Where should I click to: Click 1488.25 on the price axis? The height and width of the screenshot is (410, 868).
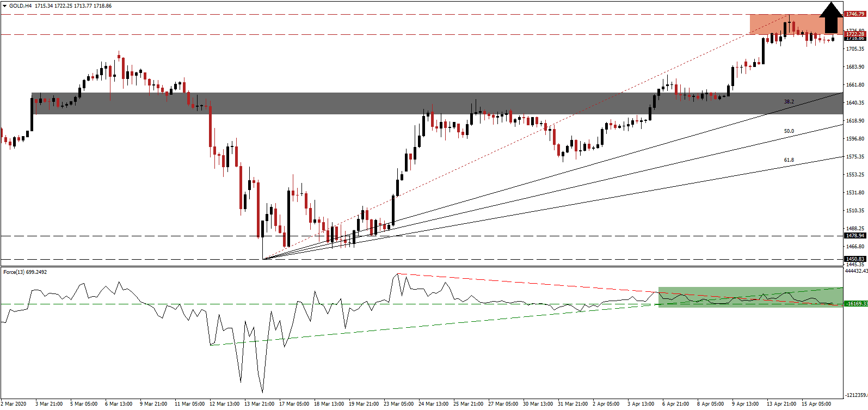click(x=855, y=229)
